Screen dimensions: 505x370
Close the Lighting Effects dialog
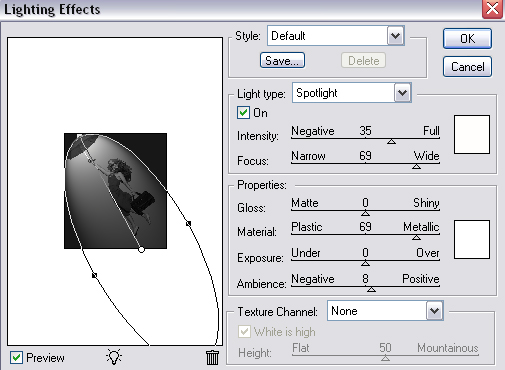(x=492, y=9)
